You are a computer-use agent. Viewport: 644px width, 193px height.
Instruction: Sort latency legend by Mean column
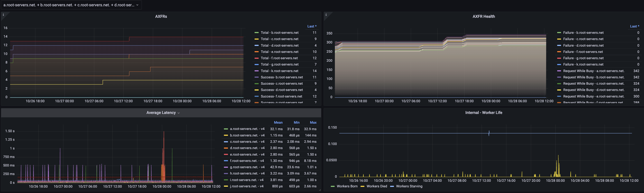click(278, 123)
